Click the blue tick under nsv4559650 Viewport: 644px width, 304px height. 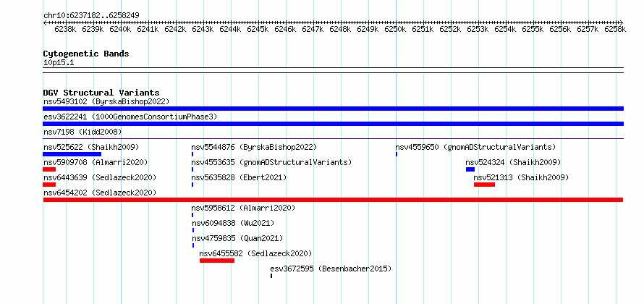tap(397, 154)
